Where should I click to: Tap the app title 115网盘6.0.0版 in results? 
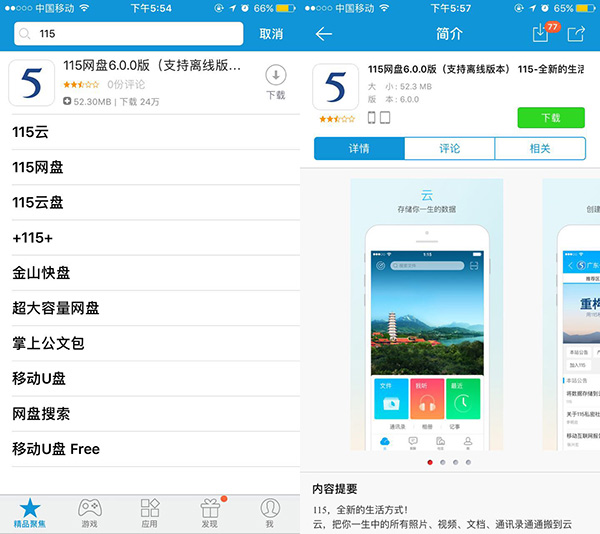point(152,65)
